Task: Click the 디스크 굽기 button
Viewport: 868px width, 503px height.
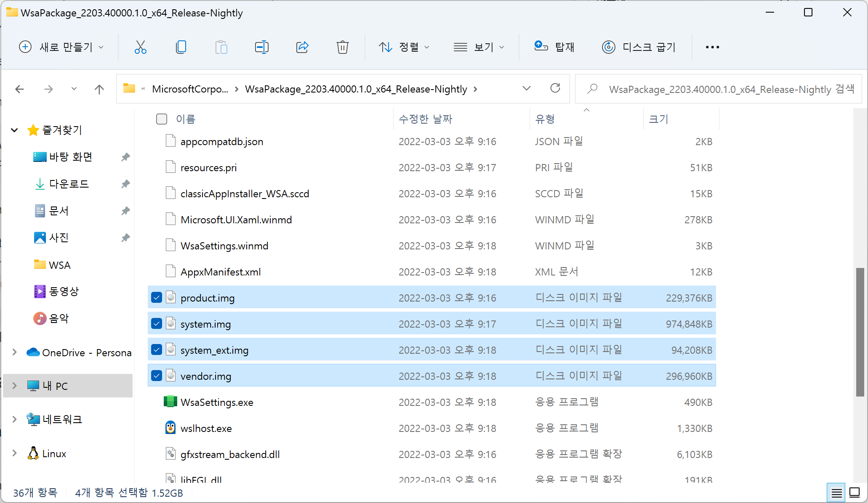Action: 639,47
